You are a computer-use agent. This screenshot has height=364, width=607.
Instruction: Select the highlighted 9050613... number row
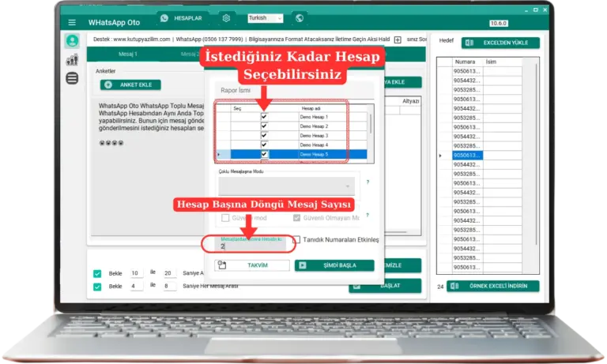pyautogui.click(x=467, y=156)
